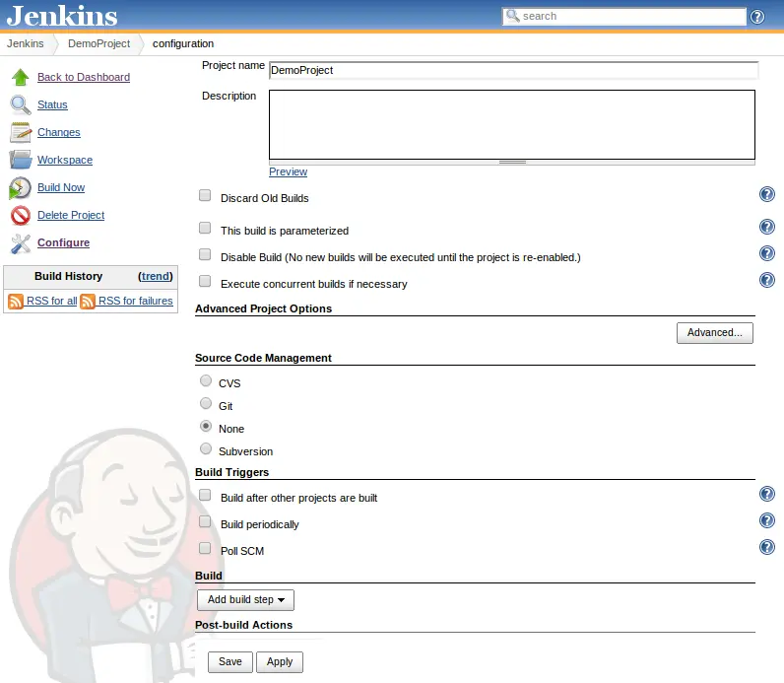Open the Configure link
Viewport: 784px width, 683px height.
63,242
